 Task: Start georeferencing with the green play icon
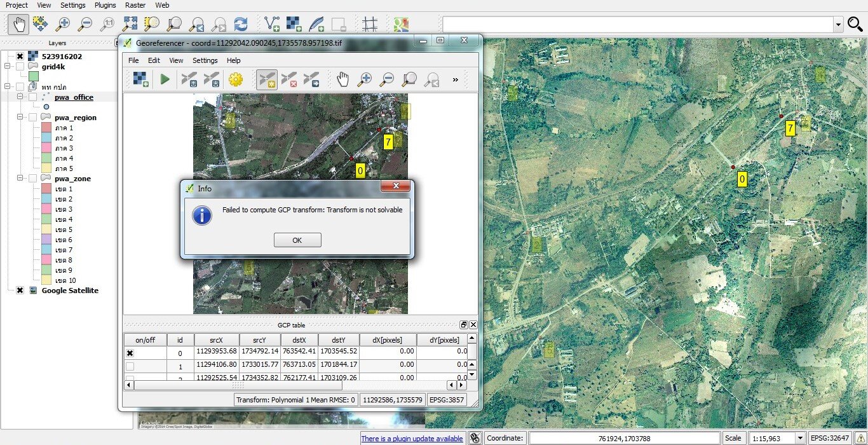pyautogui.click(x=165, y=79)
